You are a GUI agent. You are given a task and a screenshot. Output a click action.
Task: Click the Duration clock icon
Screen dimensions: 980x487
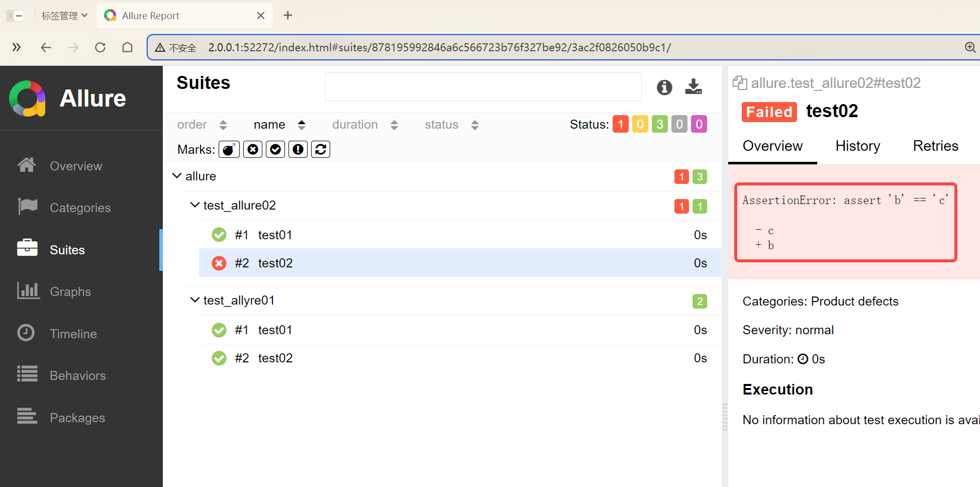pyautogui.click(x=803, y=359)
